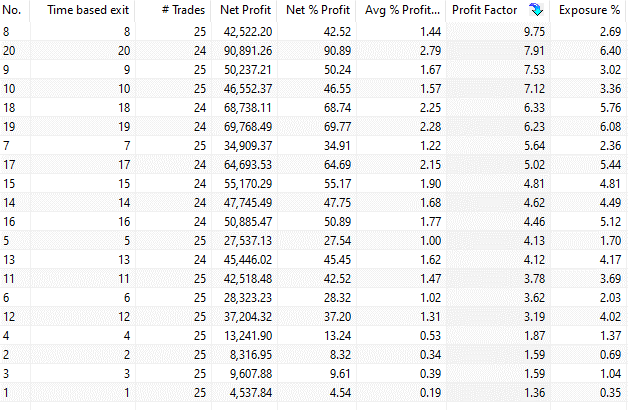Sort by Time based exit column header
Viewport: 628px width, 410px height.
89,10
